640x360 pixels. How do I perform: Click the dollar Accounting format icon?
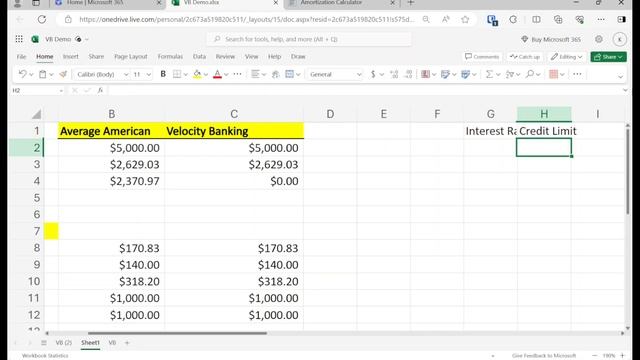pos(373,74)
